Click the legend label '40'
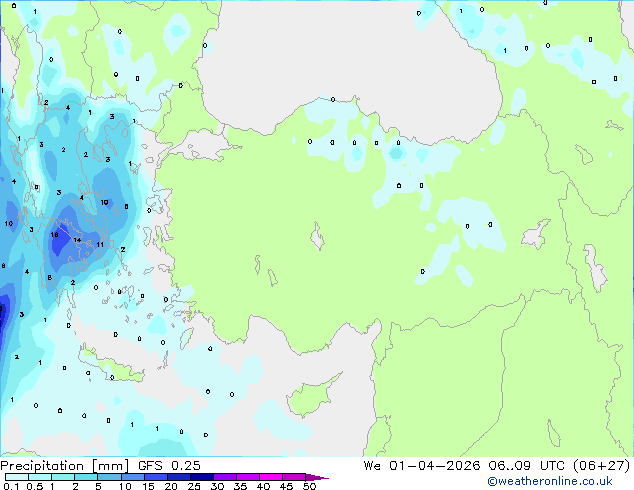 pos(263,486)
